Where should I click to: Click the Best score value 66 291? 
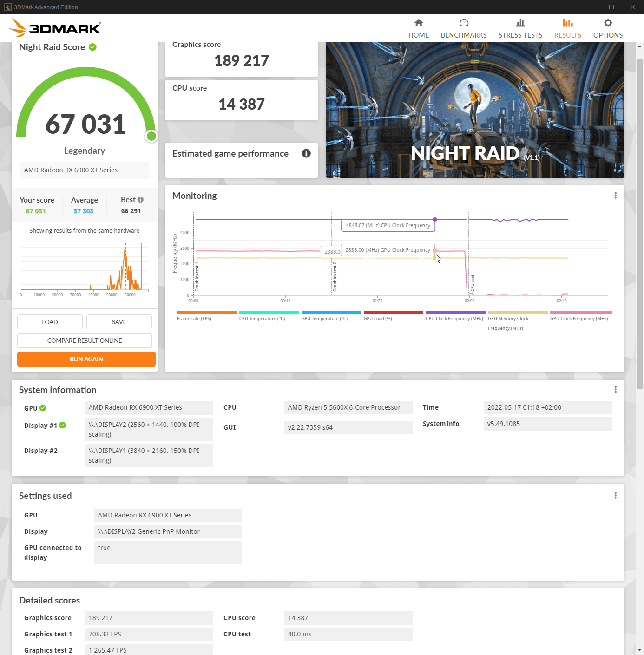[131, 211]
